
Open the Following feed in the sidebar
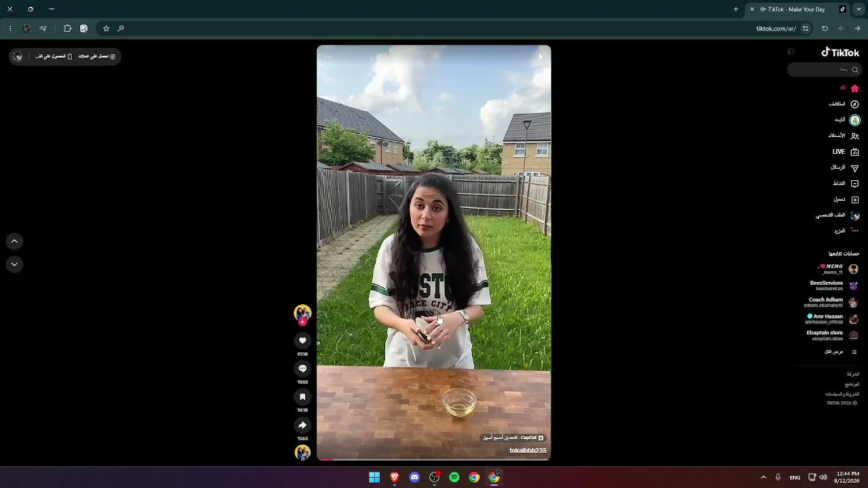(847, 120)
